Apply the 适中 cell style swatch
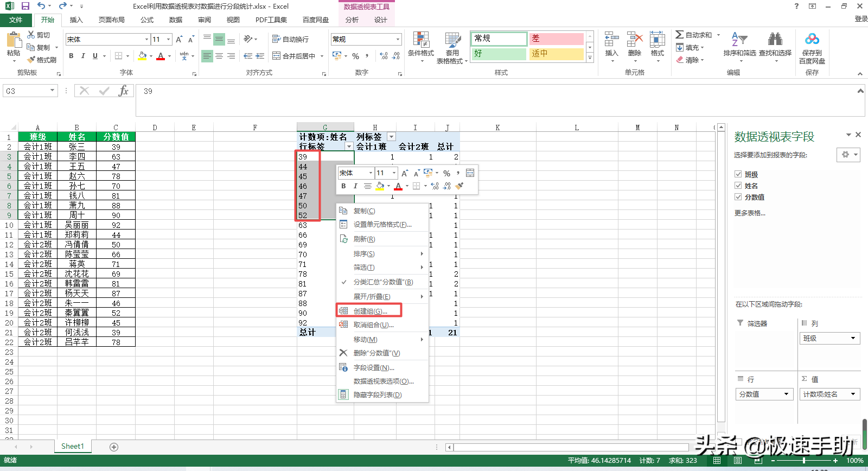 tap(556, 54)
